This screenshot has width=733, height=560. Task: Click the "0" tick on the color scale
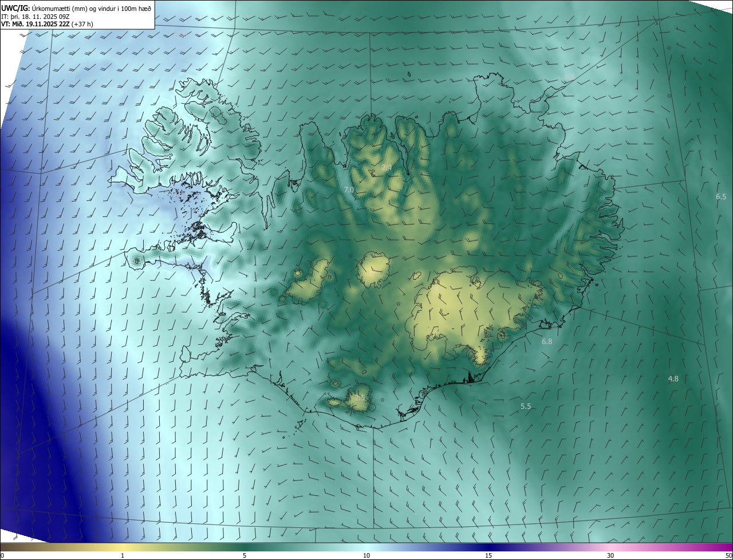2,555
